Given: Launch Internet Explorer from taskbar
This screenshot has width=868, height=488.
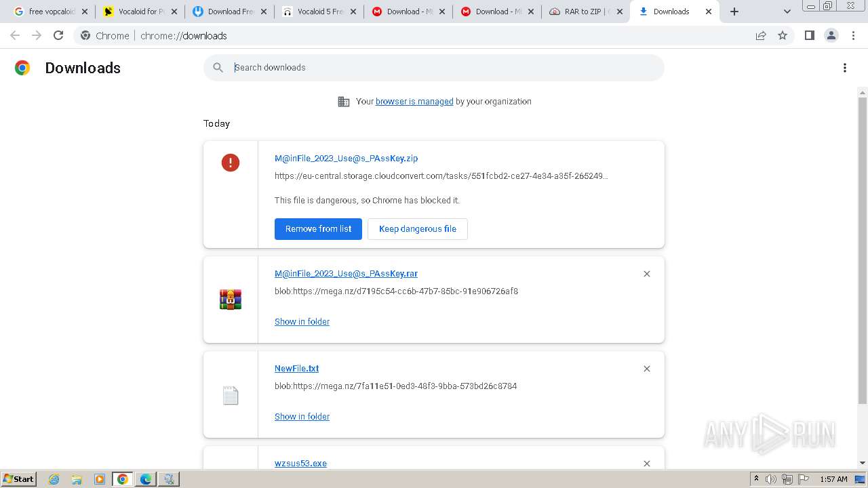Looking at the screenshot, I should point(54,479).
